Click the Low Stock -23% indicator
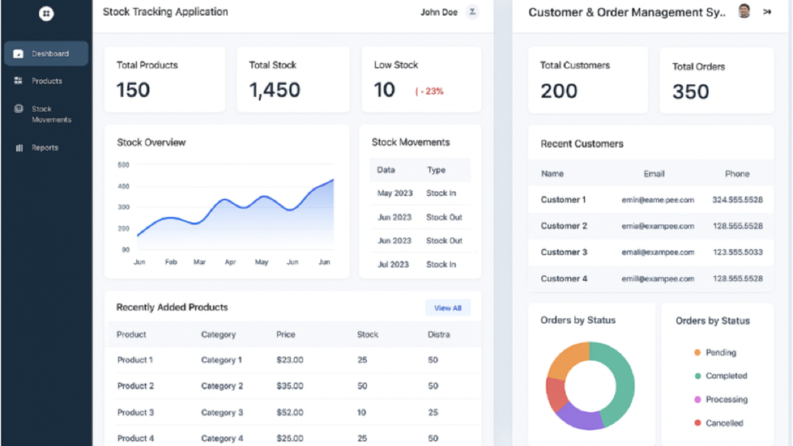Image resolution: width=793 pixels, height=446 pixels. click(429, 92)
